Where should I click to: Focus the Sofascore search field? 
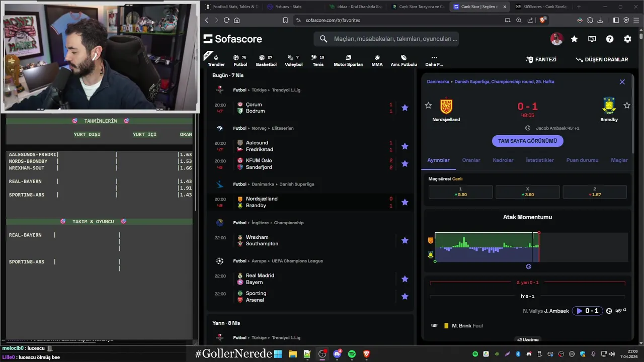click(386, 39)
